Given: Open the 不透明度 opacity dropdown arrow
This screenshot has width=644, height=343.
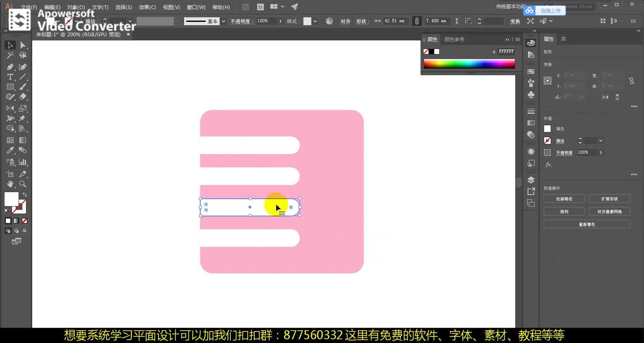Looking at the screenshot, I should coord(280,21).
